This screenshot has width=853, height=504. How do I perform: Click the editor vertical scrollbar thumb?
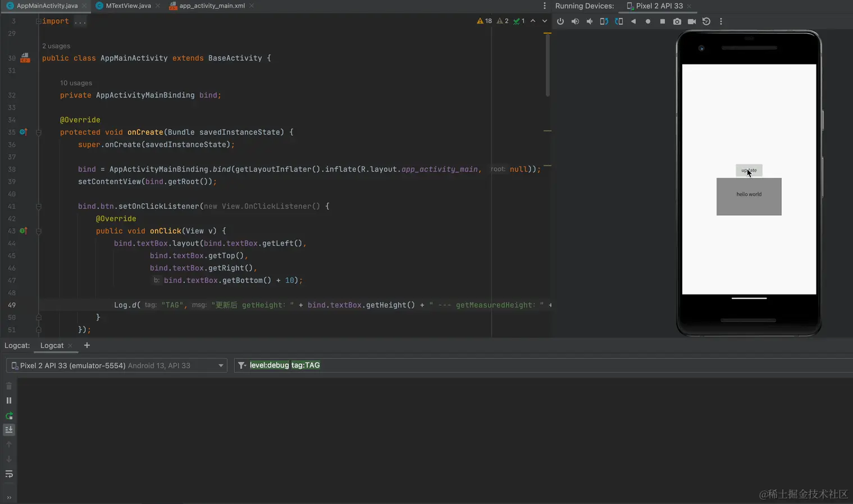tap(548, 65)
